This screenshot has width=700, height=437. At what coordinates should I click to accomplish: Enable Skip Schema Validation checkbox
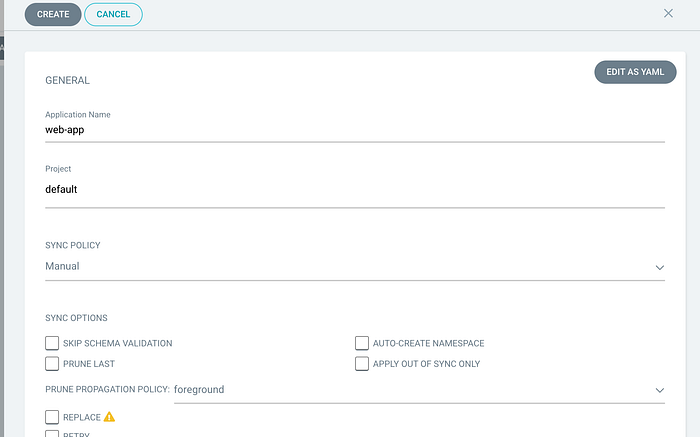pyautogui.click(x=52, y=343)
